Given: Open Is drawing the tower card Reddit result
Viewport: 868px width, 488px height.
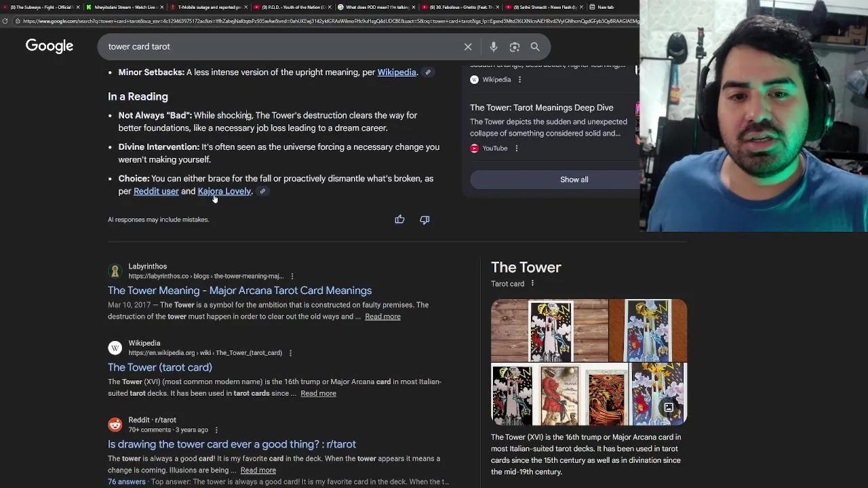Looking at the screenshot, I should pyautogui.click(x=232, y=445).
